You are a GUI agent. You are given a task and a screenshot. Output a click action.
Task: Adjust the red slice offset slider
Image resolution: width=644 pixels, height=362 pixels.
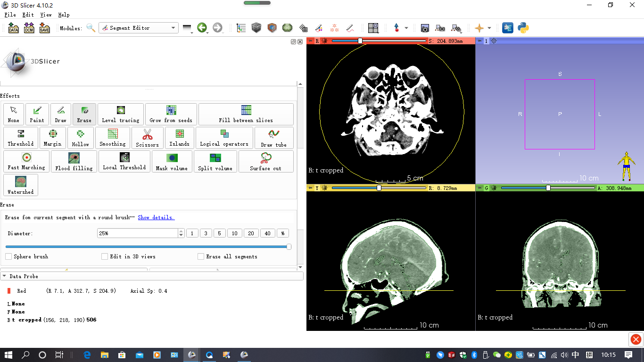(379, 41)
